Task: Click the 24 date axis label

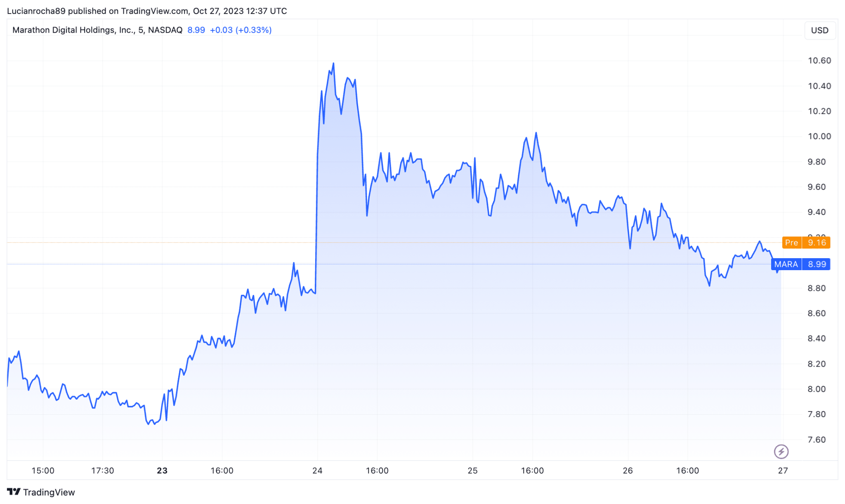Action: (x=317, y=471)
